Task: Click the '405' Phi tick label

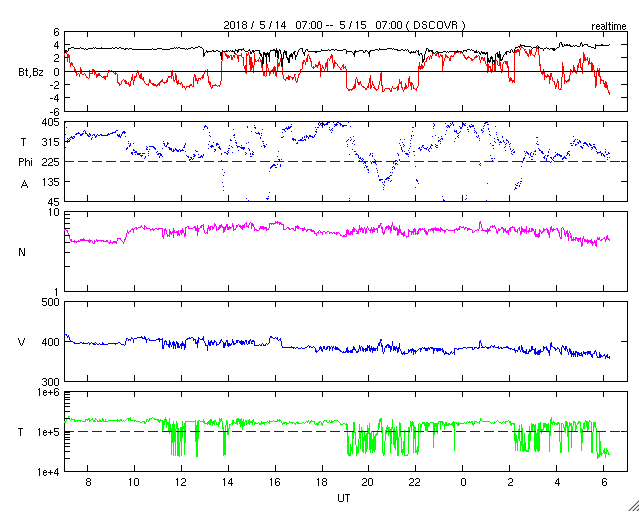Action: coord(51,122)
